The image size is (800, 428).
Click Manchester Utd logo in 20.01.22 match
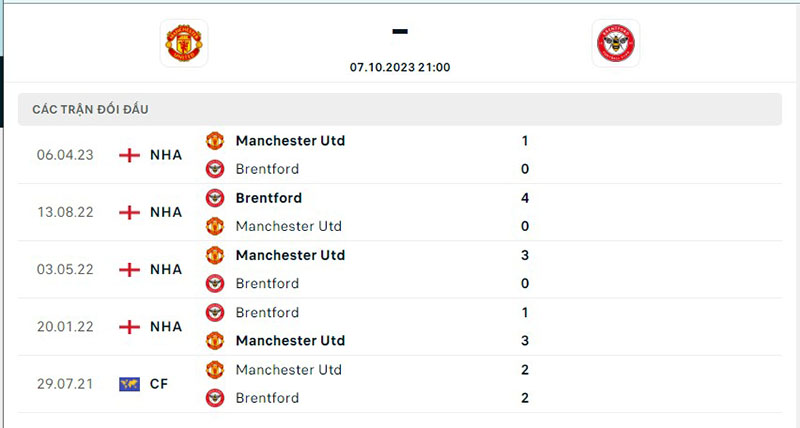click(x=215, y=341)
